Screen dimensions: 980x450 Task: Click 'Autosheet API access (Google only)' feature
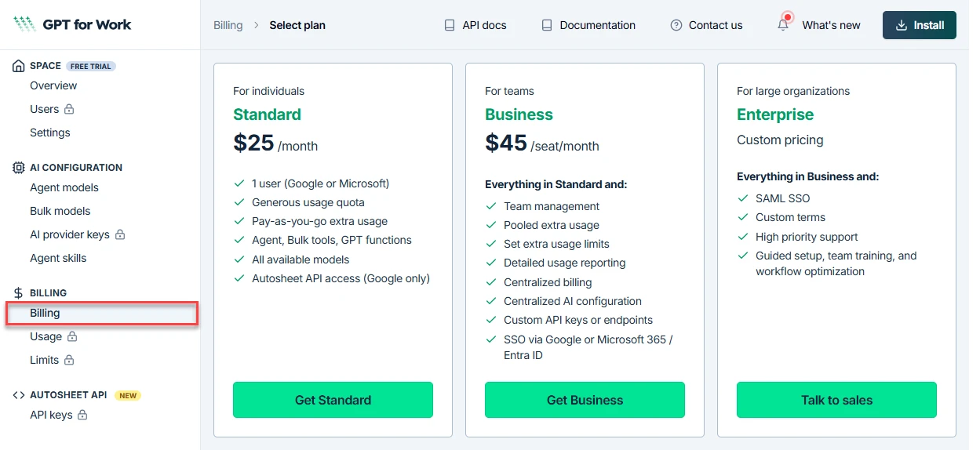click(x=341, y=278)
